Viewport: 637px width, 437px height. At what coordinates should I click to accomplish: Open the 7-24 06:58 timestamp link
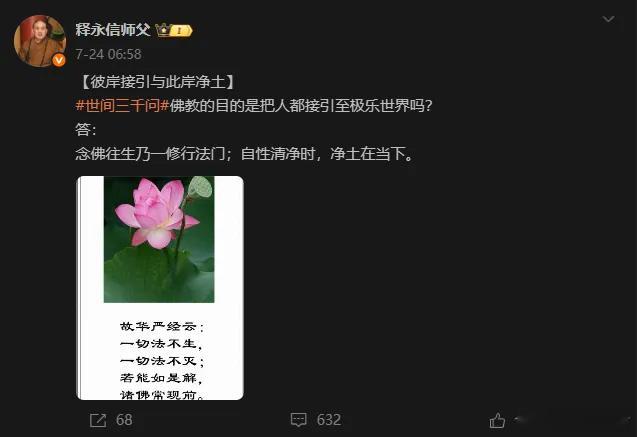108,54
